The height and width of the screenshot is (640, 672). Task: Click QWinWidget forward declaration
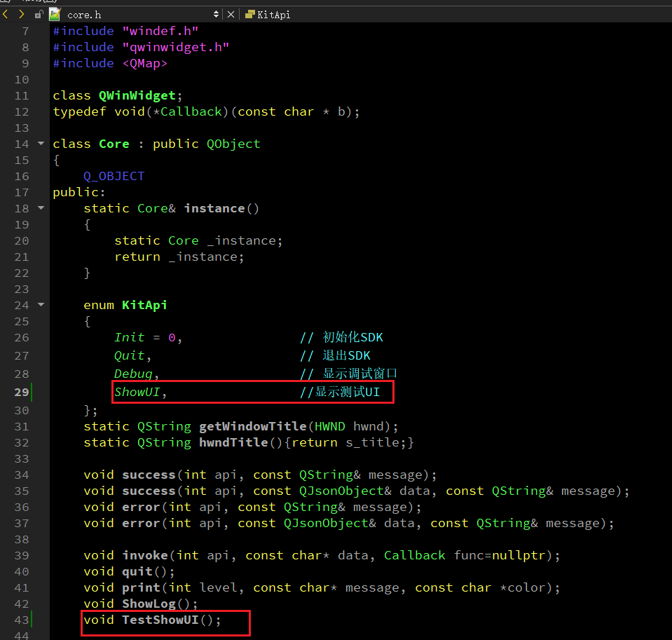(x=137, y=95)
